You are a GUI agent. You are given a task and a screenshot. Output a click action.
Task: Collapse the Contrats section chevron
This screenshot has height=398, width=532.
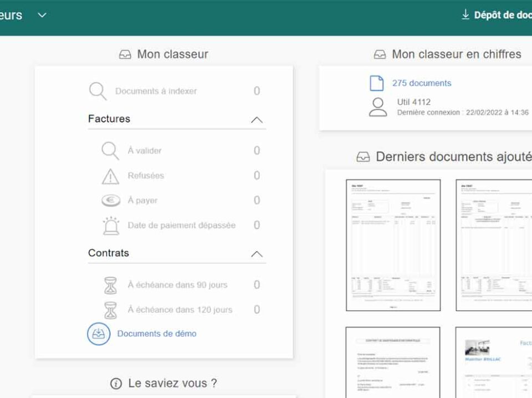pyautogui.click(x=257, y=254)
